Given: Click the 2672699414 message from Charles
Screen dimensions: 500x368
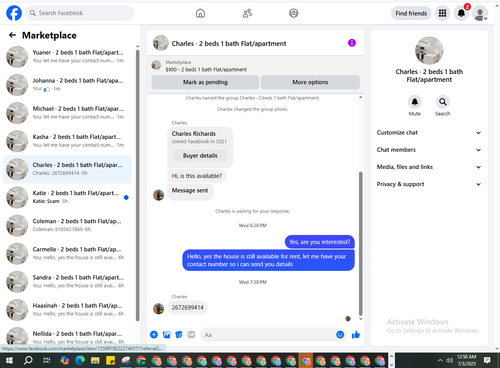Looking at the screenshot, I should [x=188, y=308].
